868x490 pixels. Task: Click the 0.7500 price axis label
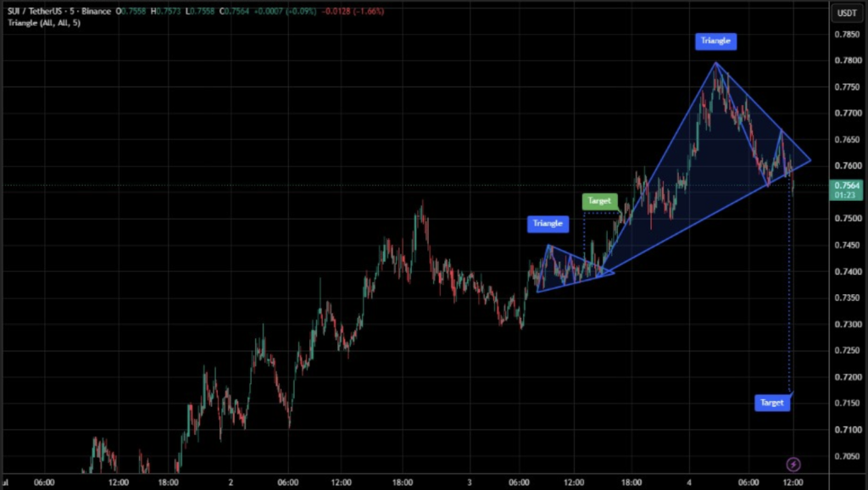coord(848,219)
